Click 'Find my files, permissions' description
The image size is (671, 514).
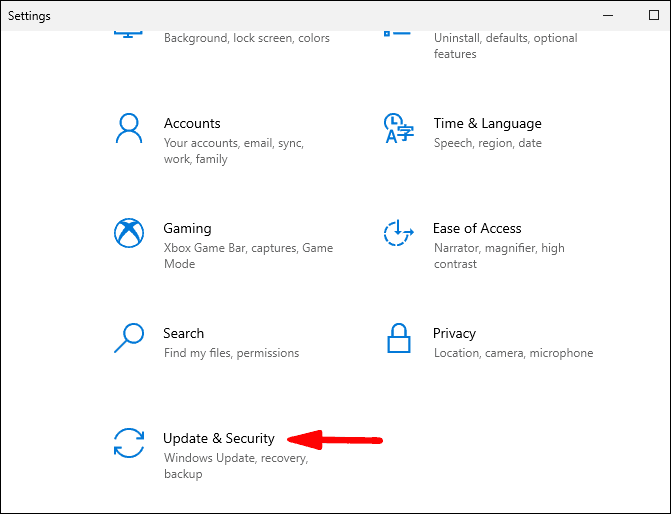click(232, 353)
